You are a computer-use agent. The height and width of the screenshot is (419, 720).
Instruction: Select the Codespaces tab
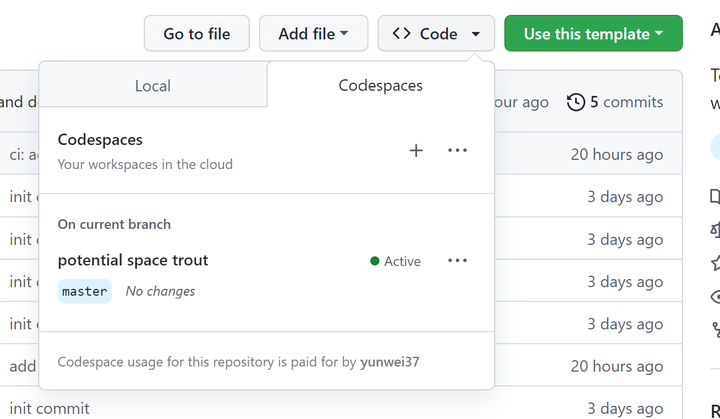380,86
